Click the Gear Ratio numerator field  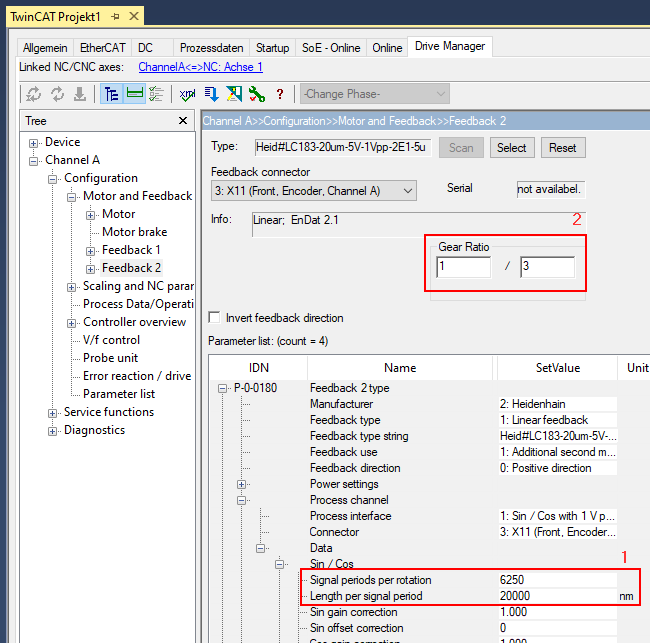coord(464,267)
